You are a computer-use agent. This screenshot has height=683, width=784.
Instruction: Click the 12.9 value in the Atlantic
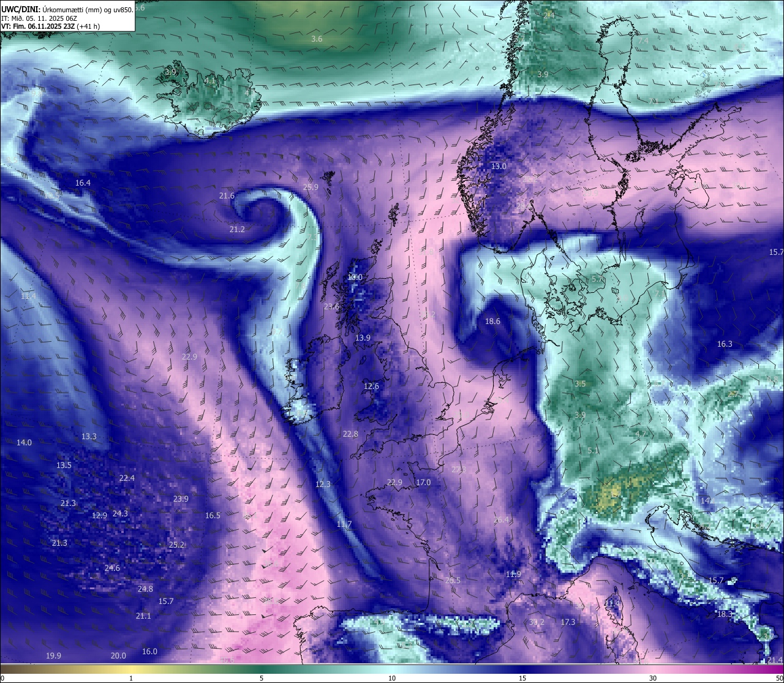[99, 516]
